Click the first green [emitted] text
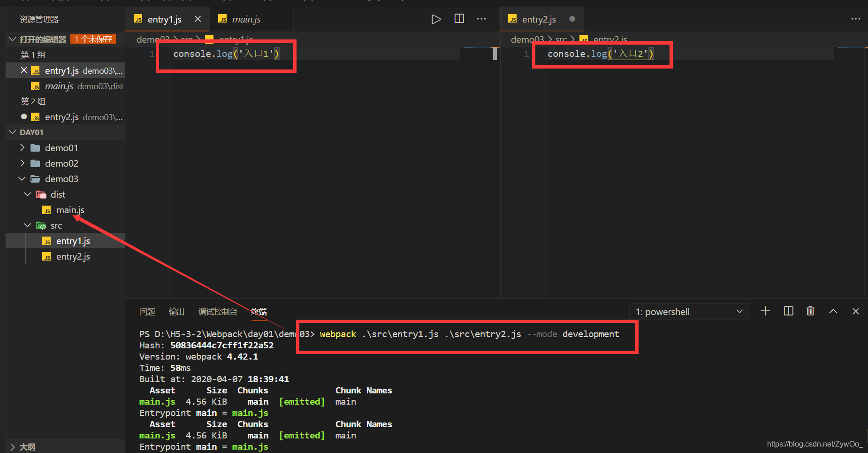 (302, 402)
